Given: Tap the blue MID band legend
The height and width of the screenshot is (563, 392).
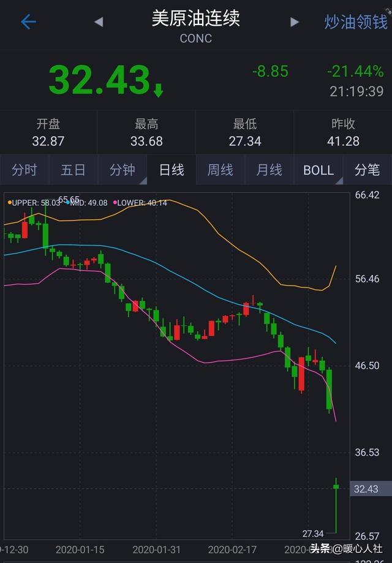Looking at the screenshot, I should tap(88, 203).
